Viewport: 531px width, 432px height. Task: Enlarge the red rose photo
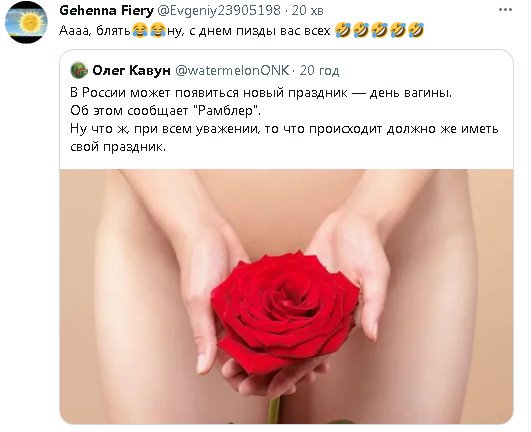tap(286, 296)
